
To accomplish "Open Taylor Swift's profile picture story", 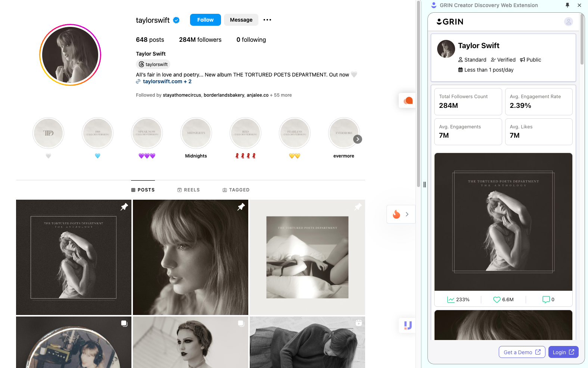I will [70, 55].
